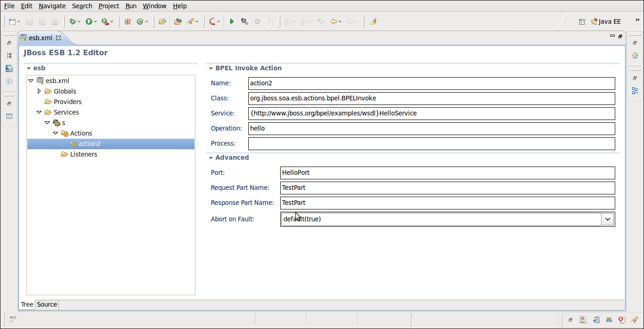The image size is (644, 329).
Task: Click the highlighter pen toolbar icon
Action: 373,21
